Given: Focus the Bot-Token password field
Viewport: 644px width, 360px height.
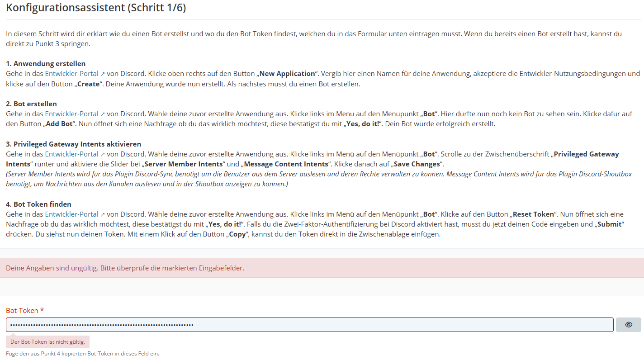Looking at the screenshot, I should click(x=309, y=325).
